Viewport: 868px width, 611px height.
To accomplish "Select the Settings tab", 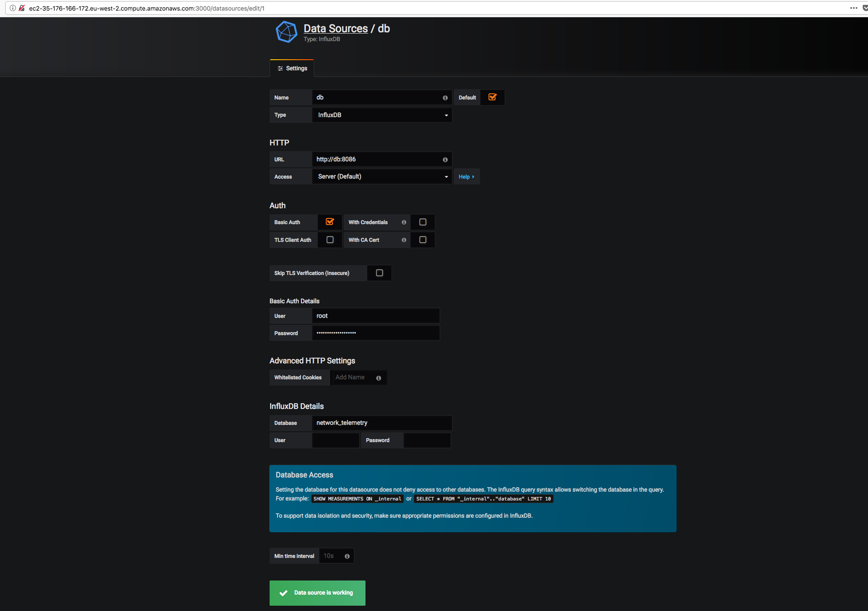I will click(292, 69).
